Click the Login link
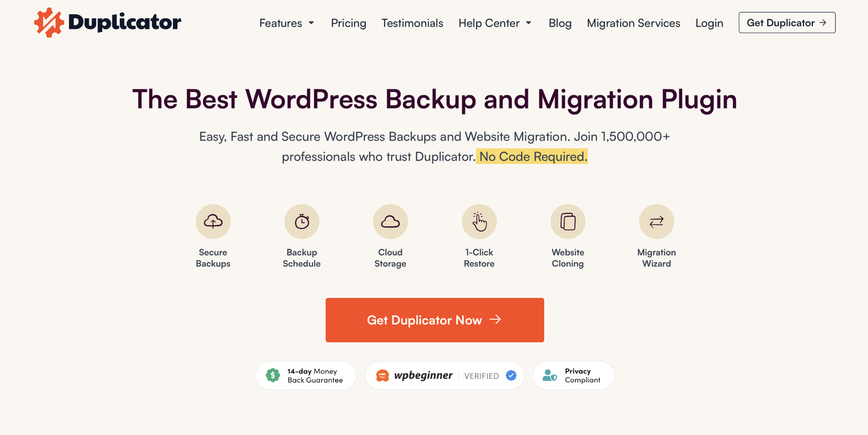This screenshot has width=868, height=435. click(709, 23)
